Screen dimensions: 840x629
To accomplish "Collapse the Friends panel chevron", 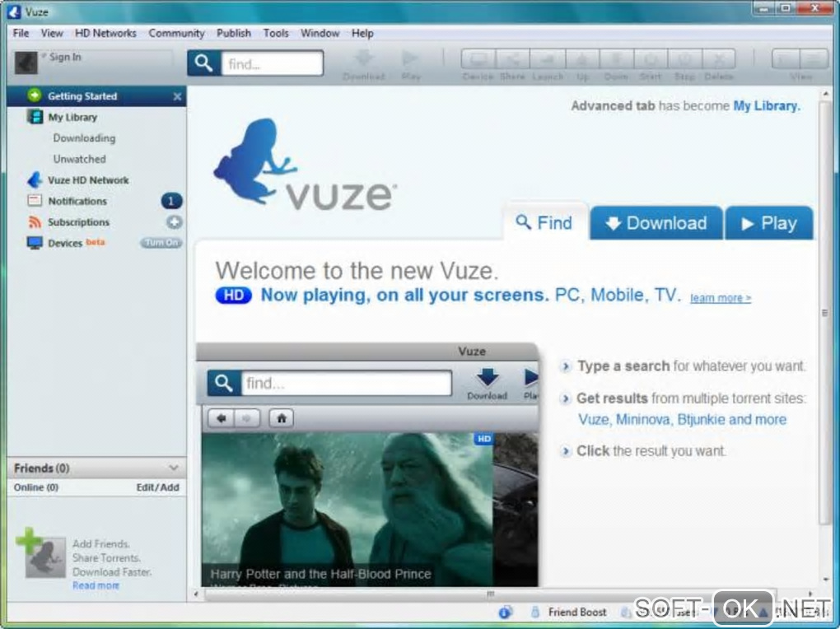I will pos(173,468).
